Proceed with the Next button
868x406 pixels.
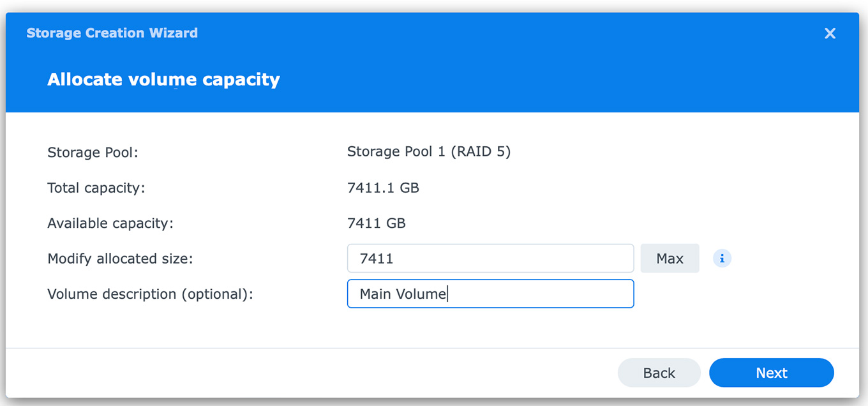click(771, 373)
